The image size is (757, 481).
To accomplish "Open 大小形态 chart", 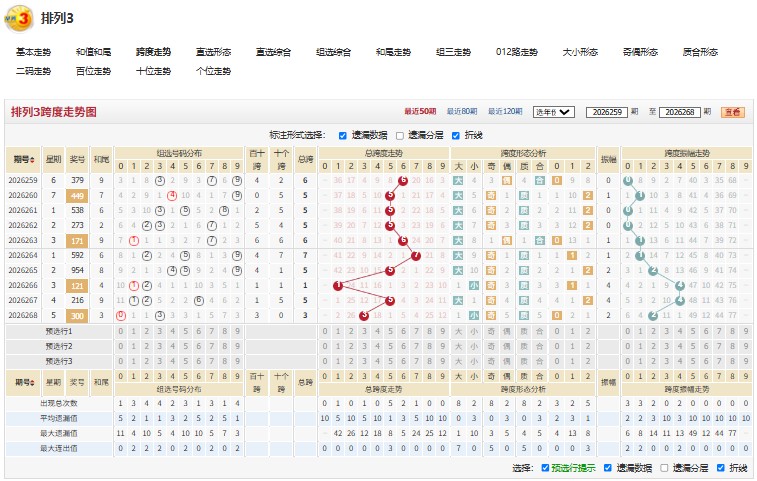I will (x=580, y=52).
